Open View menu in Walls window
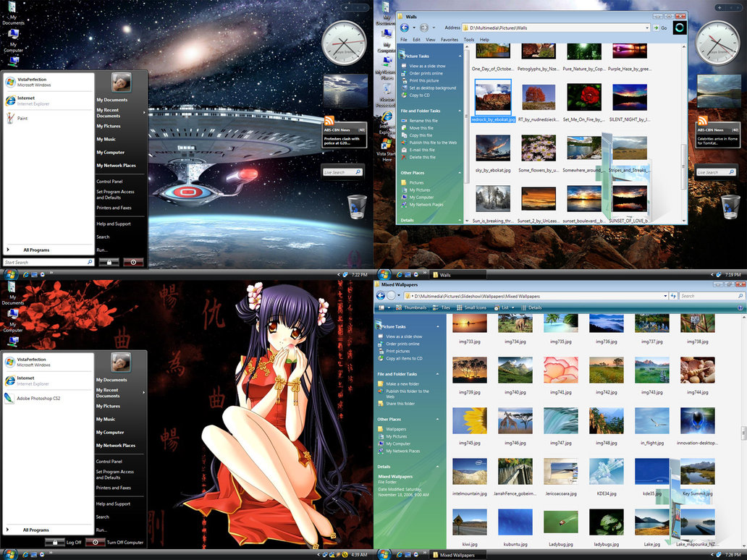This screenshot has height=560, width=747. click(x=431, y=40)
